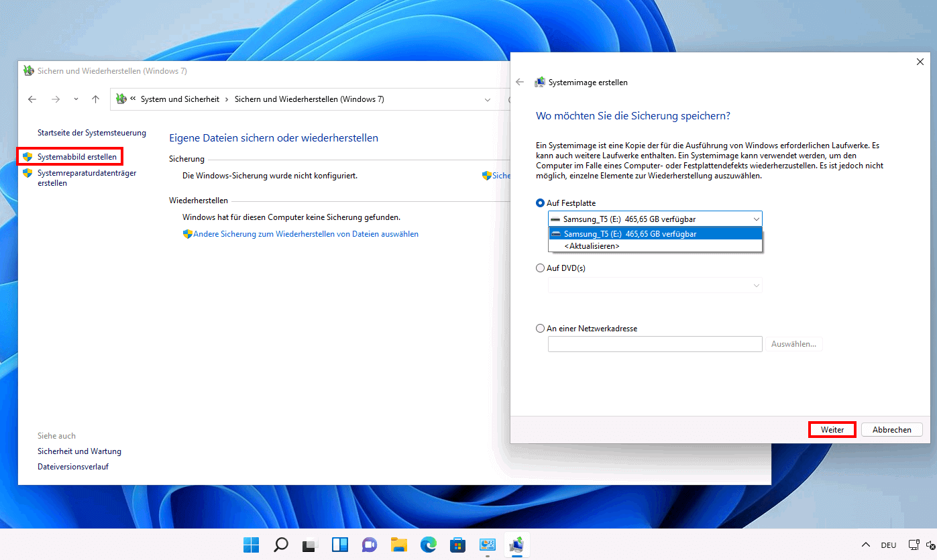Open System und Sicherheit from the breadcrumb

[180, 99]
